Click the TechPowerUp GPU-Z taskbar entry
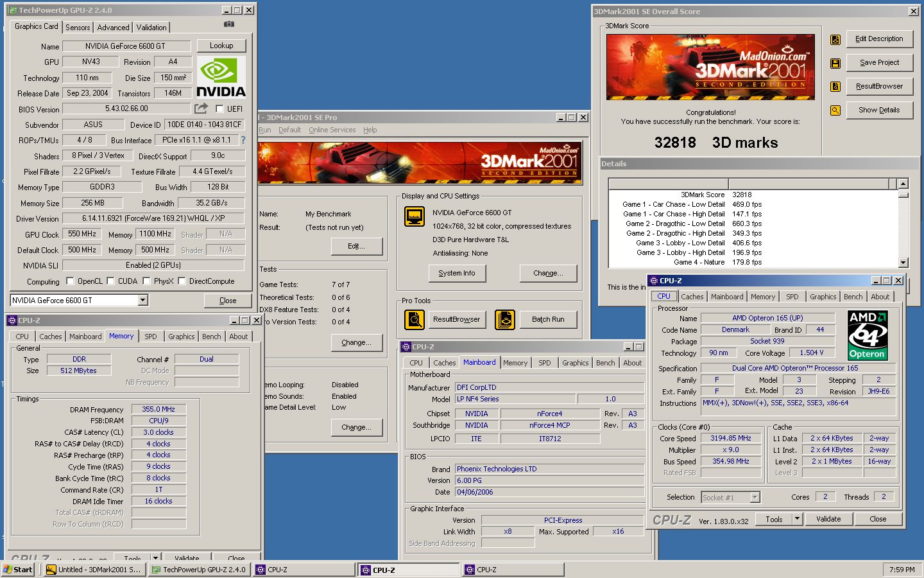The image size is (924, 578). (x=199, y=570)
